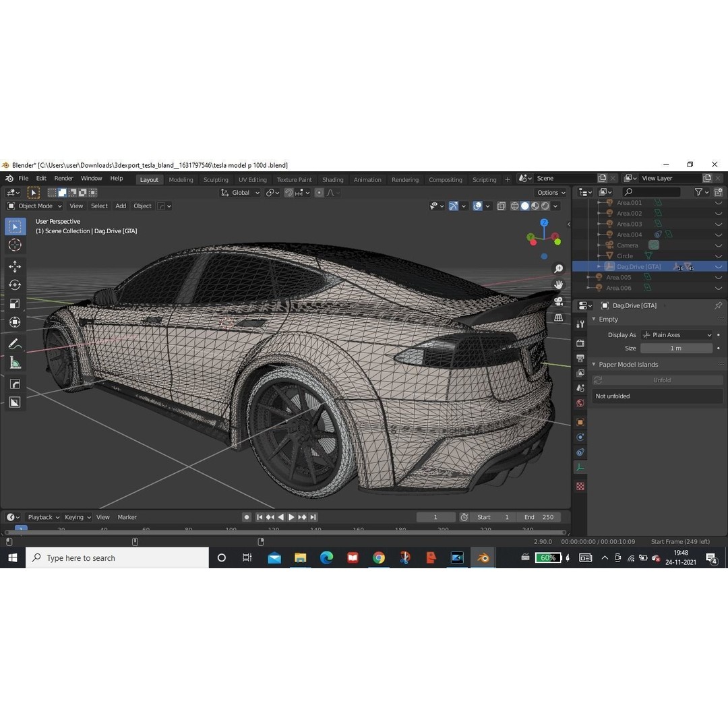Open the Object Constraints properties tab

pyautogui.click(x=580, y=452)
